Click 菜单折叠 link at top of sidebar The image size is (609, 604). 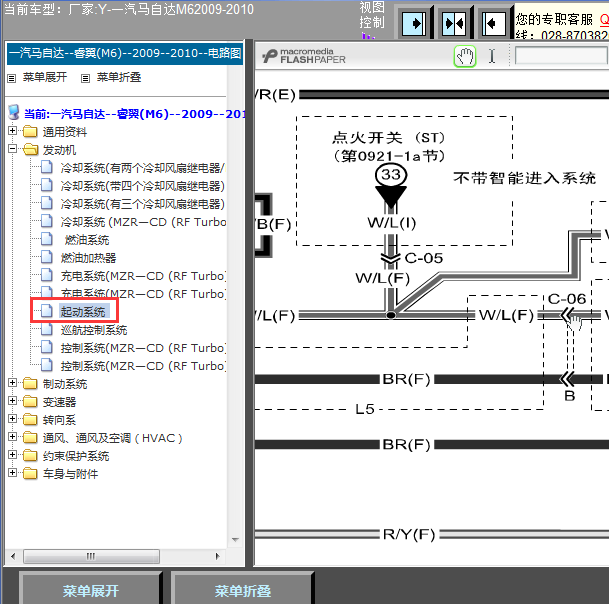tap(119, 77)
